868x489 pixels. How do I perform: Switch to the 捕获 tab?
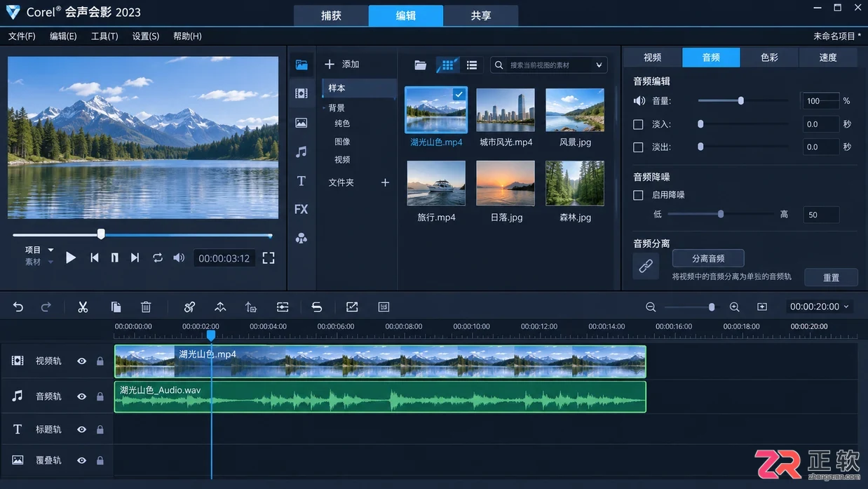[331, 15]
